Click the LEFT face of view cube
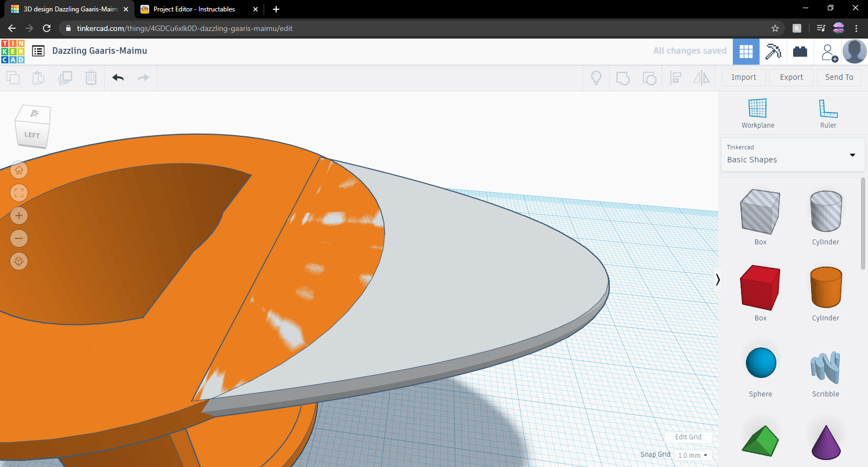 [32, 135]
